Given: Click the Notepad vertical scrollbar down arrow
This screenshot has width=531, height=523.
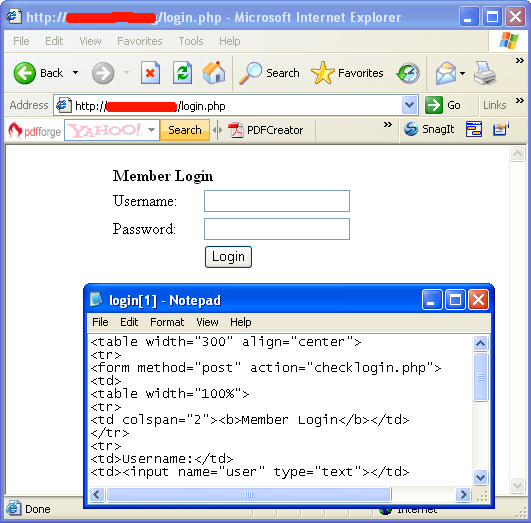Looking at the screenshot, I should [x=480, y=478].
